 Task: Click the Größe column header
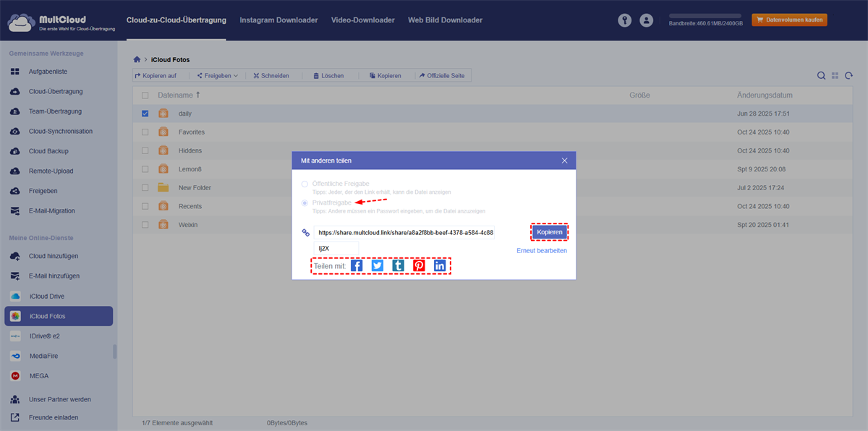point(639,95)
